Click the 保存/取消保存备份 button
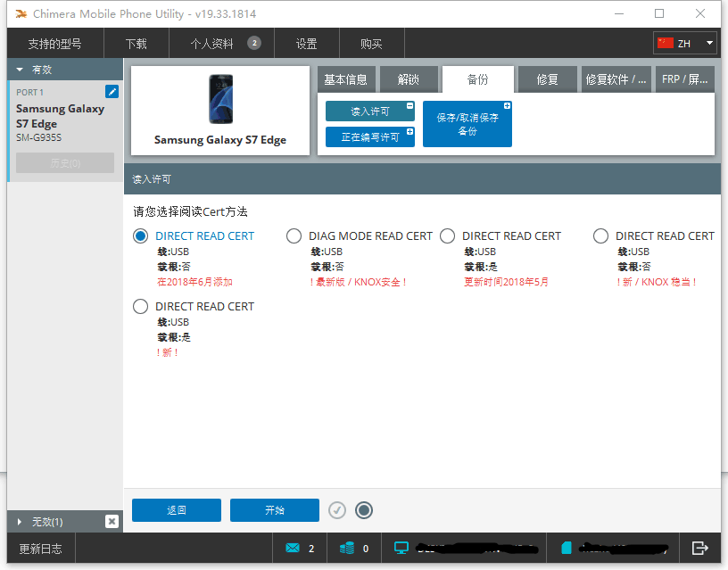 pos(467,124)
